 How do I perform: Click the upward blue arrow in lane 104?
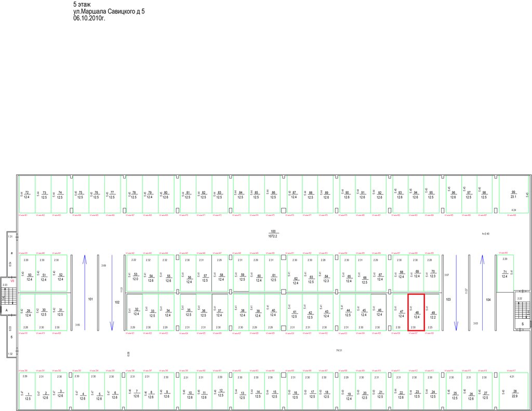click(483, 293)
